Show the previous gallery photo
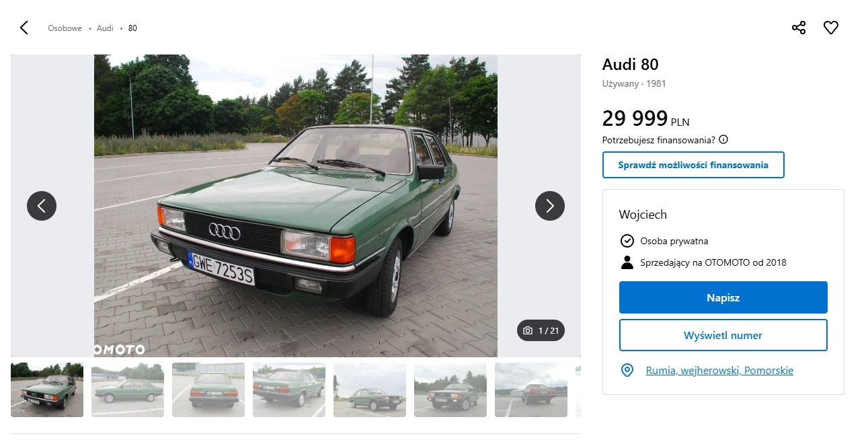This screenshot has height=440, width=868. pyautogui.click(x=42, y=206)
